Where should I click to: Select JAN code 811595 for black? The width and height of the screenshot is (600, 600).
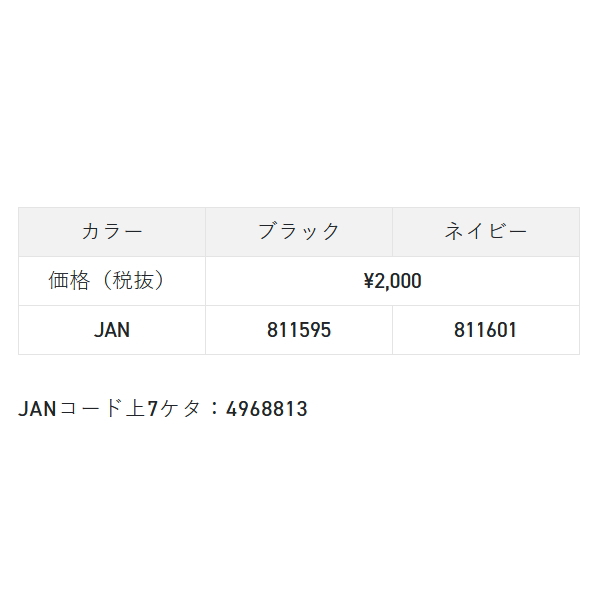(x=299, y=330)
